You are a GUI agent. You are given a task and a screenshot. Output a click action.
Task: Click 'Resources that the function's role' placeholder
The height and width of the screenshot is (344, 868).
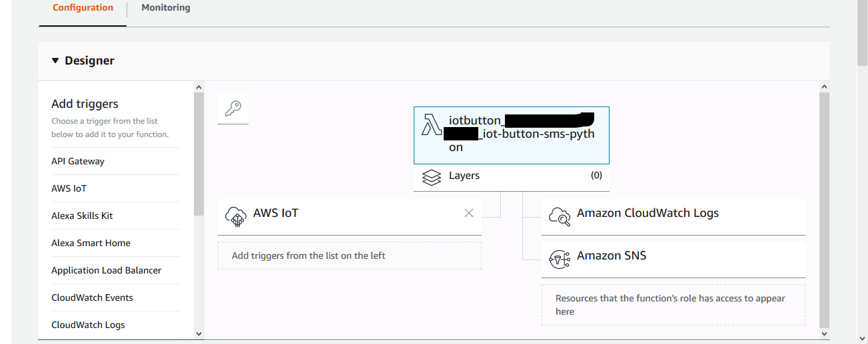pyautogui.click(x=673, y=305)
